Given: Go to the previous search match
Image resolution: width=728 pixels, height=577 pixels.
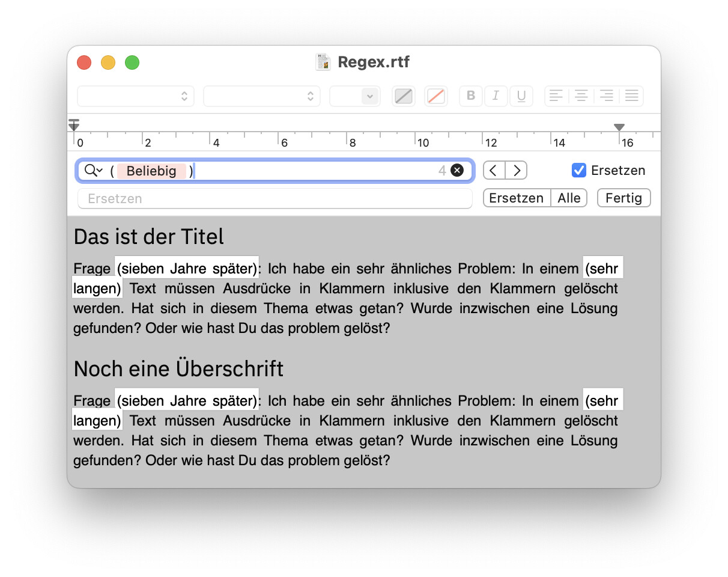Looking at the screenshot, I should (494, 171).
